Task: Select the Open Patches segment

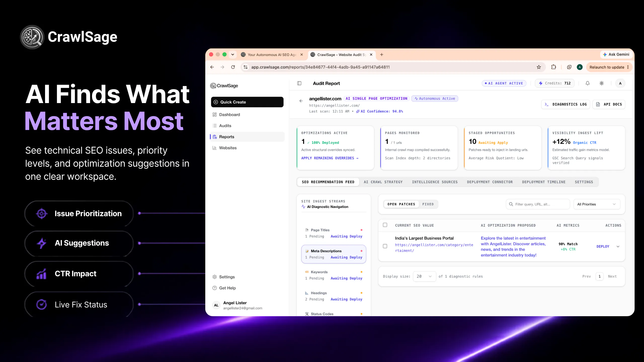Action: [x=401, y=204]
